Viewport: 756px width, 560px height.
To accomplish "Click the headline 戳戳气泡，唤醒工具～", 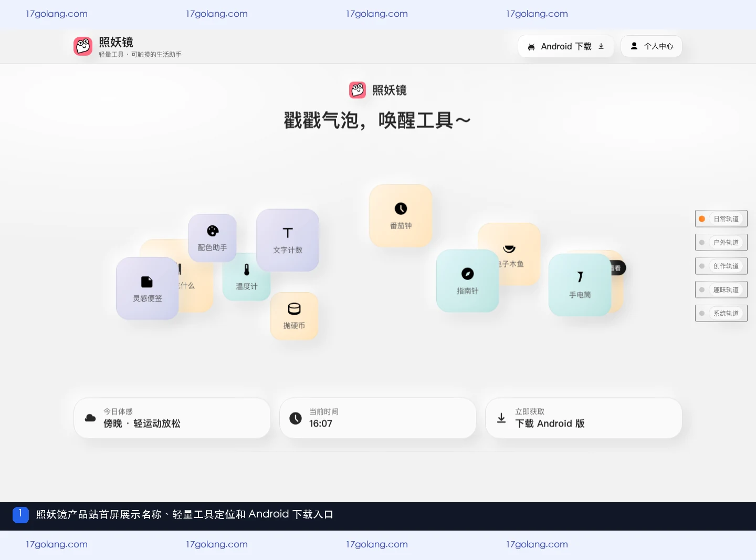I will [377, 121].
